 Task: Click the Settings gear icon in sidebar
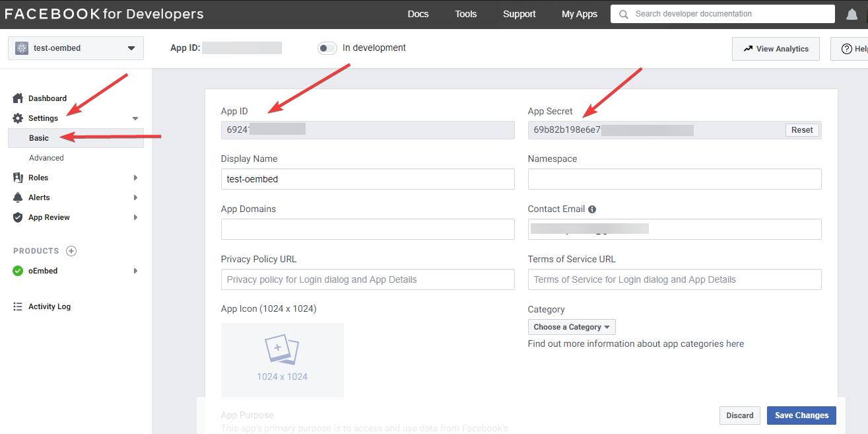18,118
